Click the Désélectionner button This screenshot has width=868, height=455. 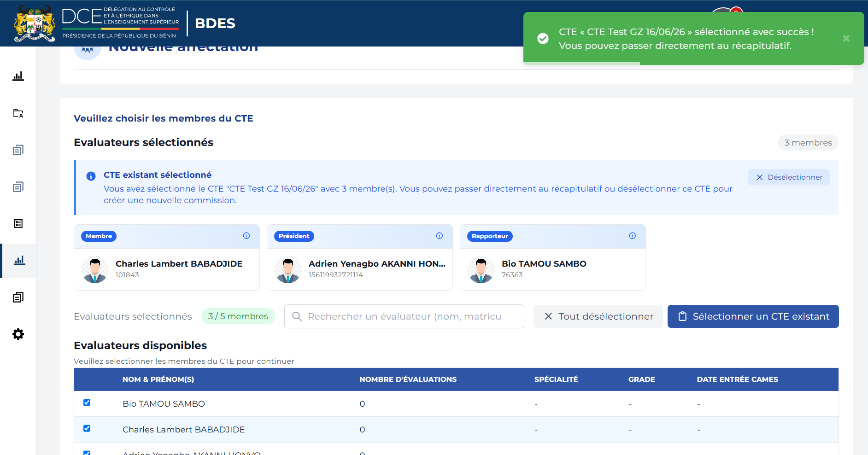789,177
